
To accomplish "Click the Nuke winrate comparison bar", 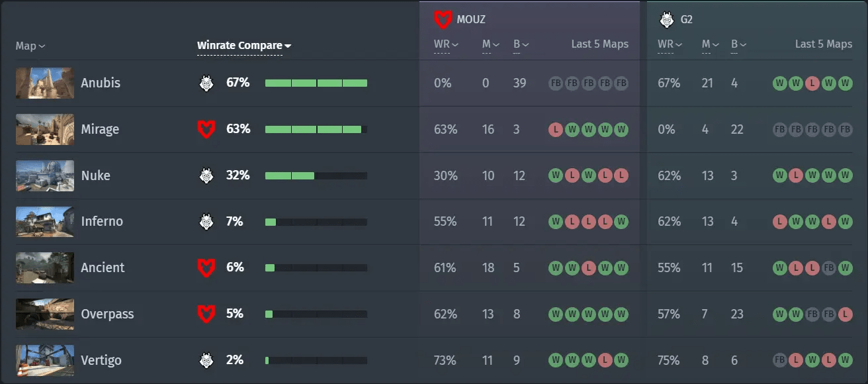I will tap(316, 175).
